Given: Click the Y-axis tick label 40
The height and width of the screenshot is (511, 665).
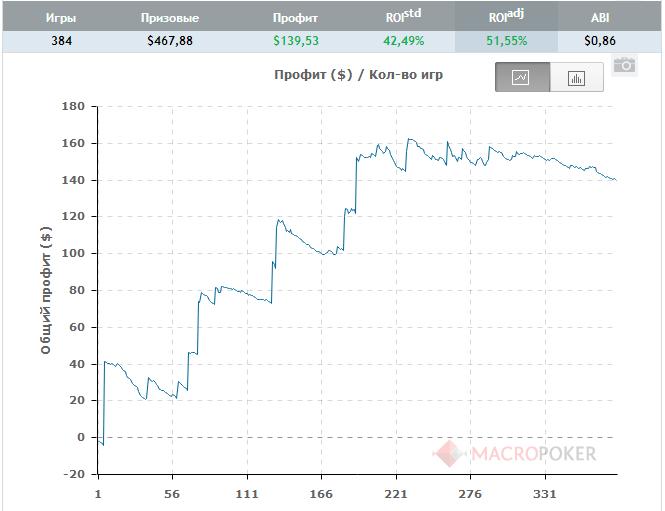Looking at the screenshot, I should point(77,364).
